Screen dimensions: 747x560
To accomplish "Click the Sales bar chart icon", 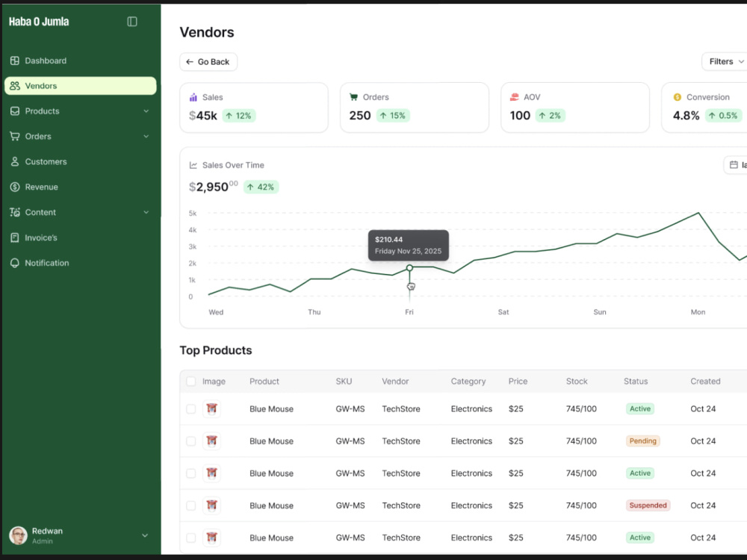I will 193,97.
